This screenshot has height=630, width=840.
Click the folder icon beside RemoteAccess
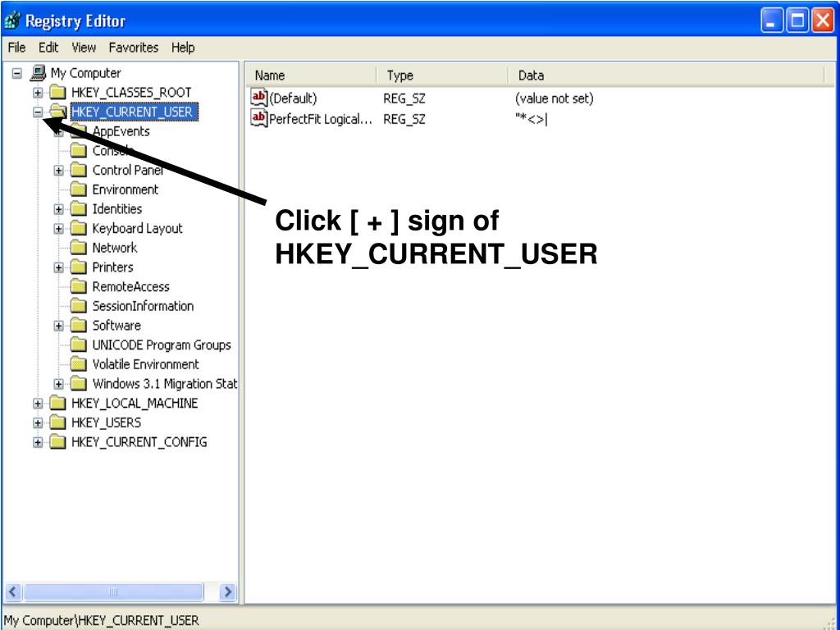coord(79,286)
